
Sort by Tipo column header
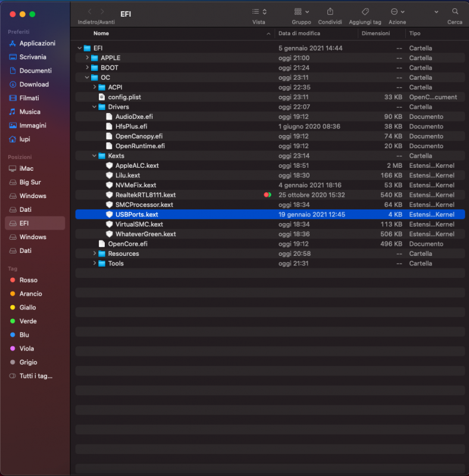(415, 33)
